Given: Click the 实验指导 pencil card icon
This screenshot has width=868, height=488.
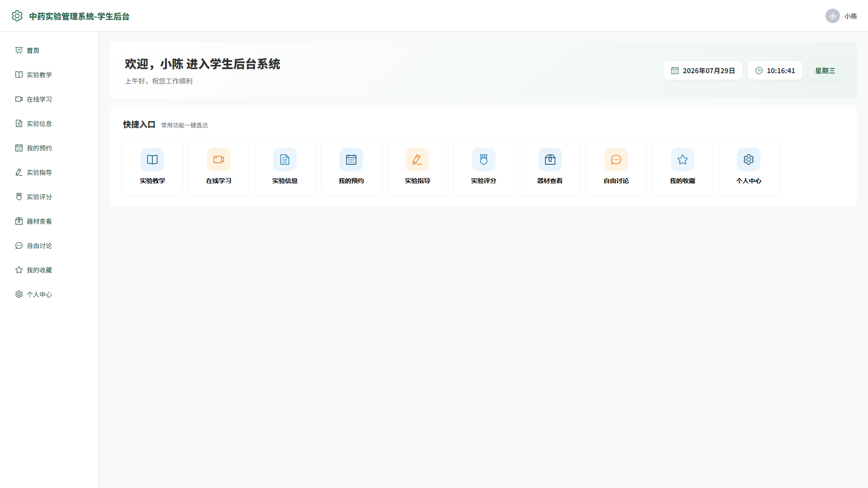Looking at the screenshot, I should 417,160.
